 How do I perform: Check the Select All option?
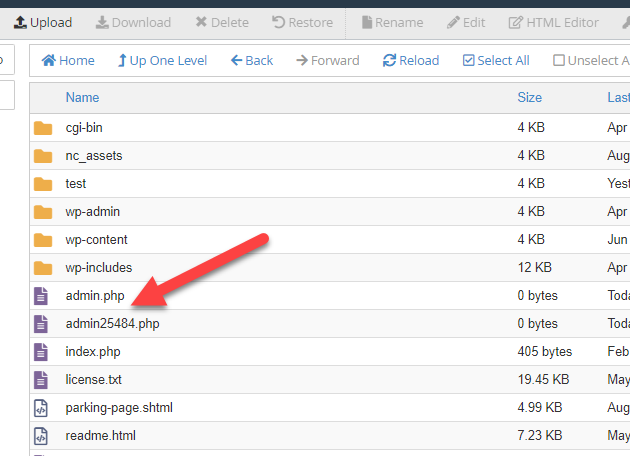pyautogui.click(x=496, y=60)
